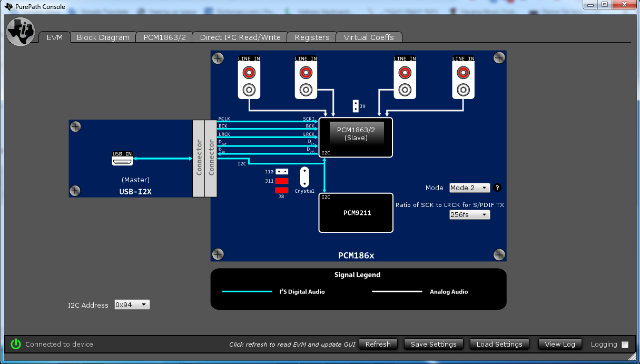Click the Load Settings button
This screenshot has height=364, width=640.
coord(499,344)
